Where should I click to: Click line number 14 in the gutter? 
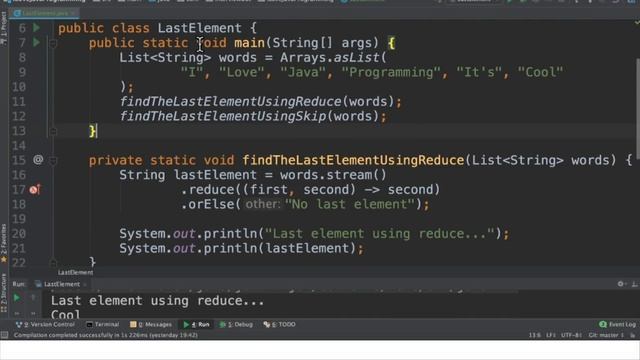click(19, 146)
